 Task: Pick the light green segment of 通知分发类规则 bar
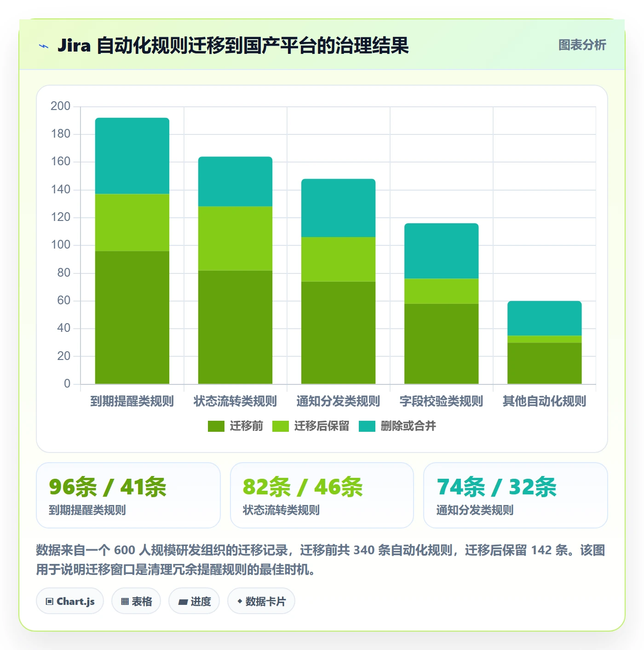pos(338,259)
